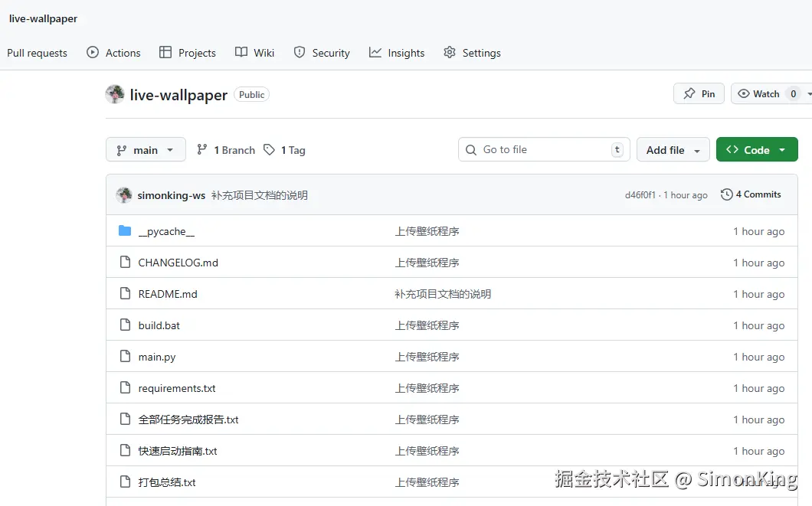Viewport: 812px width, 506px height.
Task: Click the file icon beside requirements.txt
Action: coord(125,387)
